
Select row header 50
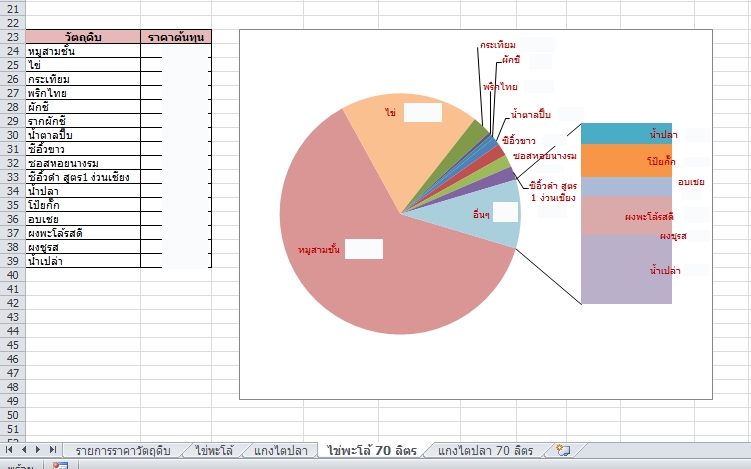(12, 415)
